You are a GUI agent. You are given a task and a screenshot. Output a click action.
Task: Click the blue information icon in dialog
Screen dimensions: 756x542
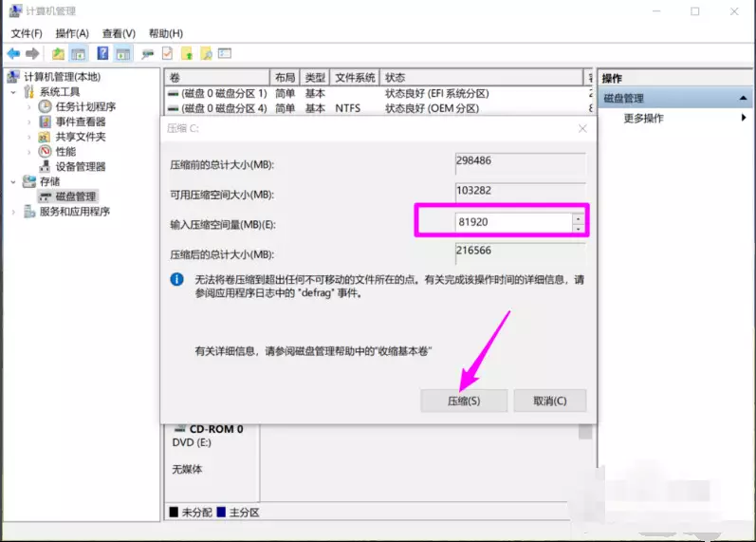pos(177,279)
